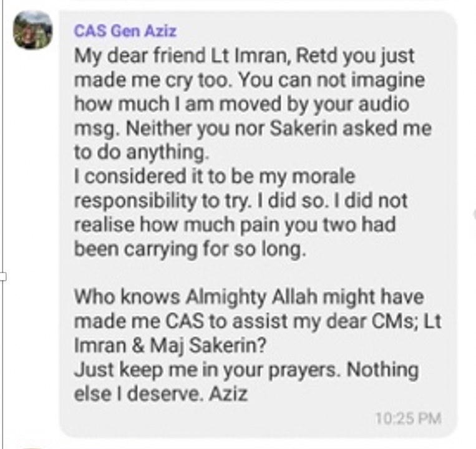Click the words 'responsibility to try'
The height and width of the screenshot is (449, 476).
(x=162, y=201)
